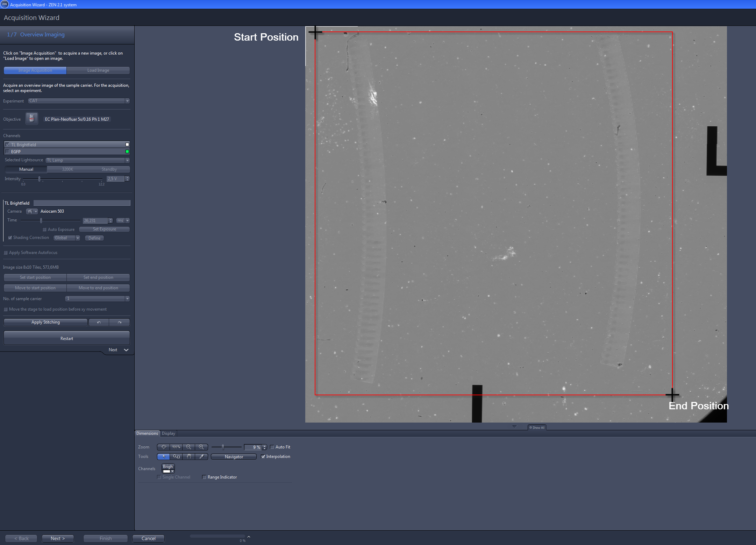
Task: Switch to the Display tab
Action: click(168, 433)
